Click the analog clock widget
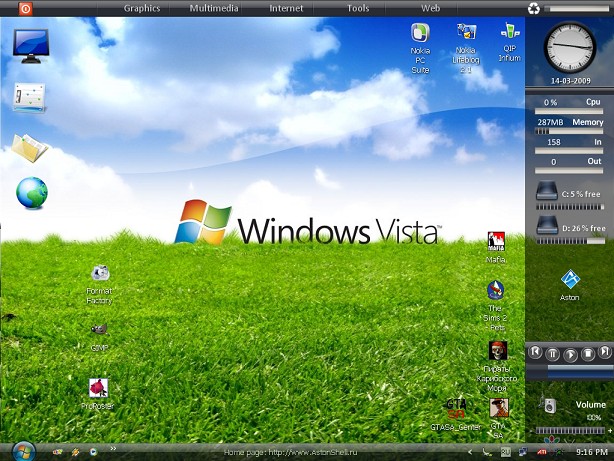Viewport: 614px width, 461px height. click(x=570, y=47)
